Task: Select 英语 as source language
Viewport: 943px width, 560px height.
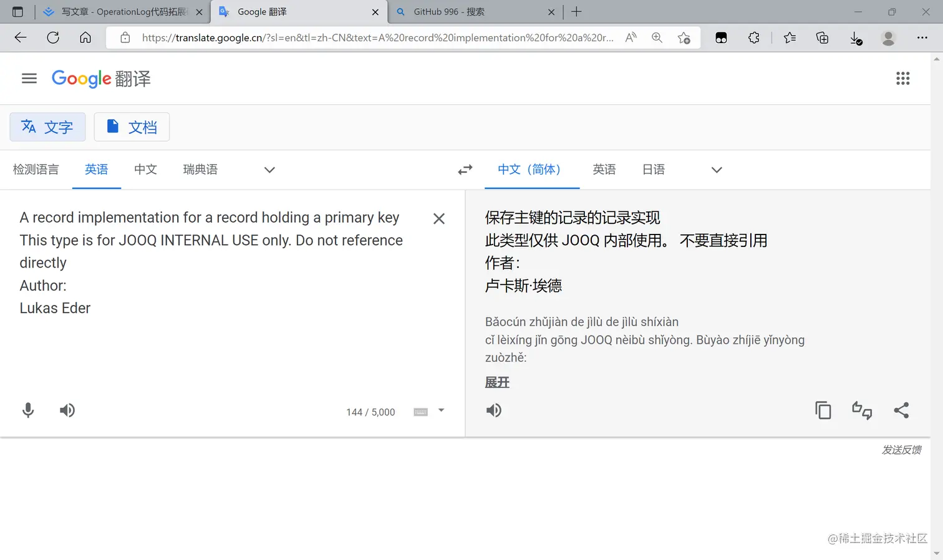Action: (x=97, y=170)
